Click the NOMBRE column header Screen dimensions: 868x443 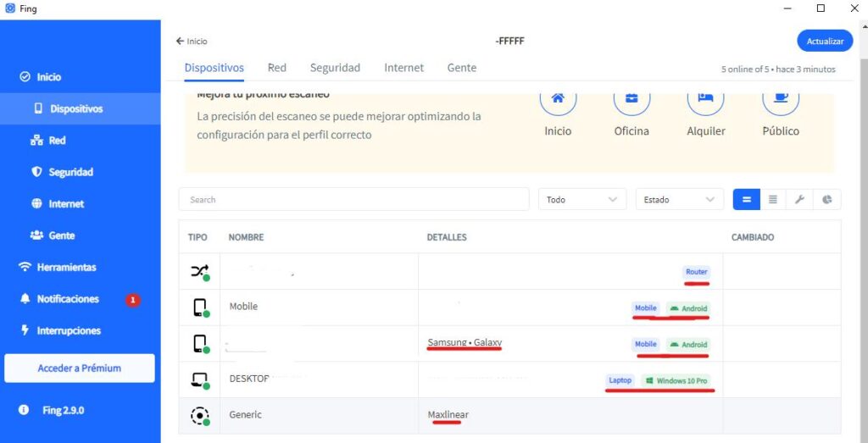pyautogui.click(x=247, y=237)
